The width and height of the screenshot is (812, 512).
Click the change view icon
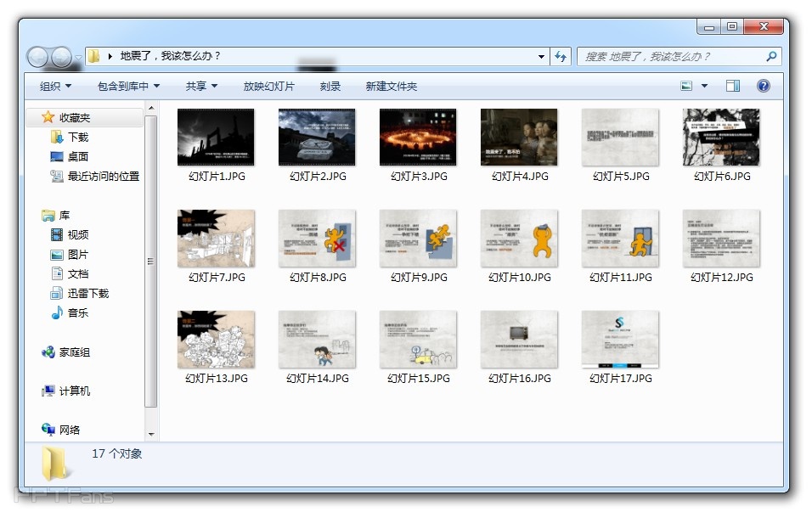tap(687, 86)
